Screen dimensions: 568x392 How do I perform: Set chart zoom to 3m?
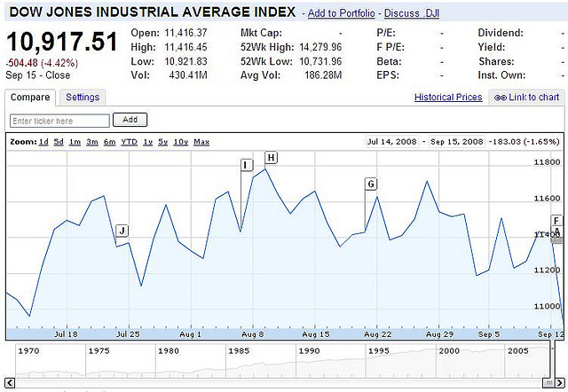pyautogui.click(x=92, y=142)
